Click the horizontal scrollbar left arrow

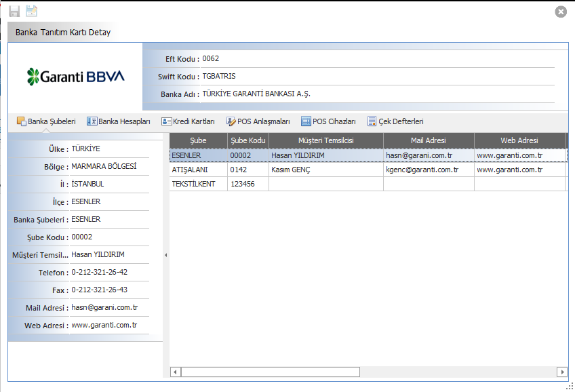pos(176,372)
